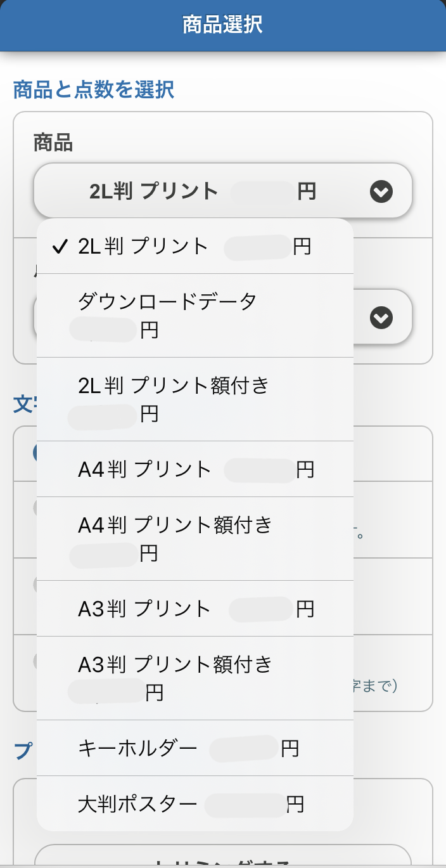Choose the キーホルダー product option

pyautogui.click(x=195, y=748)
